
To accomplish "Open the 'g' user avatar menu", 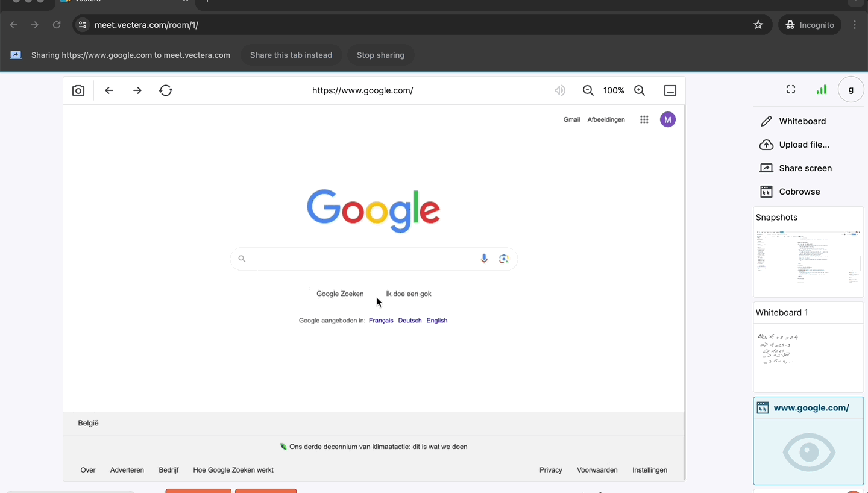I will [x=851, y=89].
